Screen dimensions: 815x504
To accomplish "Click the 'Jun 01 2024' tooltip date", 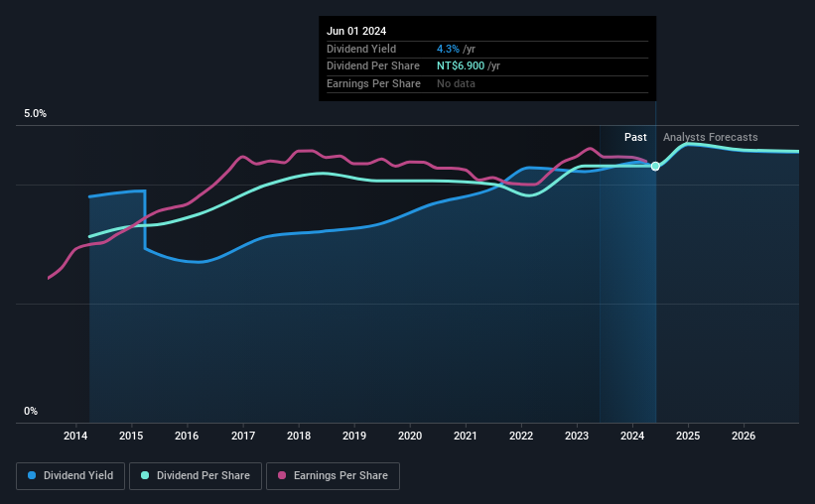I will 356,31.
